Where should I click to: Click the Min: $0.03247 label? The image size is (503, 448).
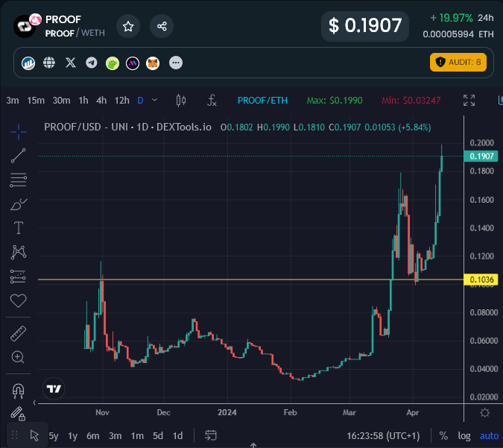pyautogui.click(x=411, y=101)
